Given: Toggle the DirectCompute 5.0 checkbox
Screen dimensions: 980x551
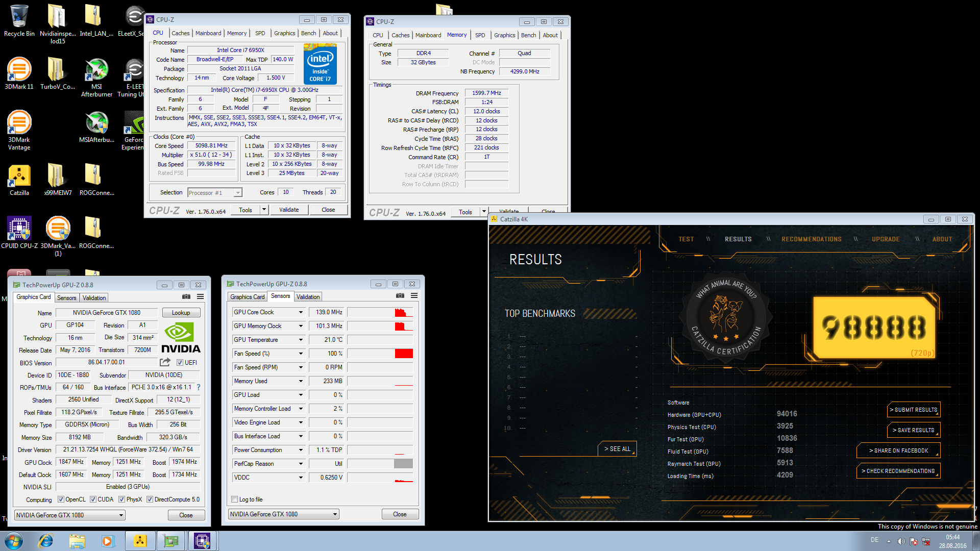Looking at the screenshot, I should click(150, 499).
